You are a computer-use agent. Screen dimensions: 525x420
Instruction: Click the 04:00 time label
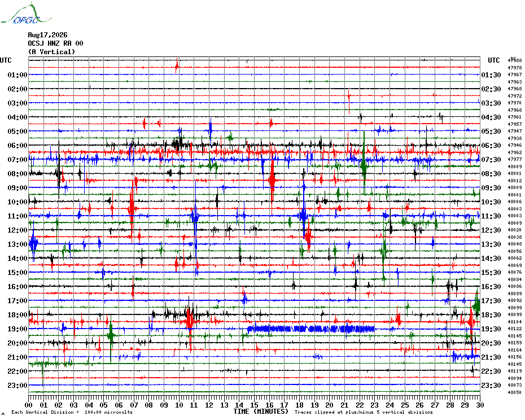(17, 117)
